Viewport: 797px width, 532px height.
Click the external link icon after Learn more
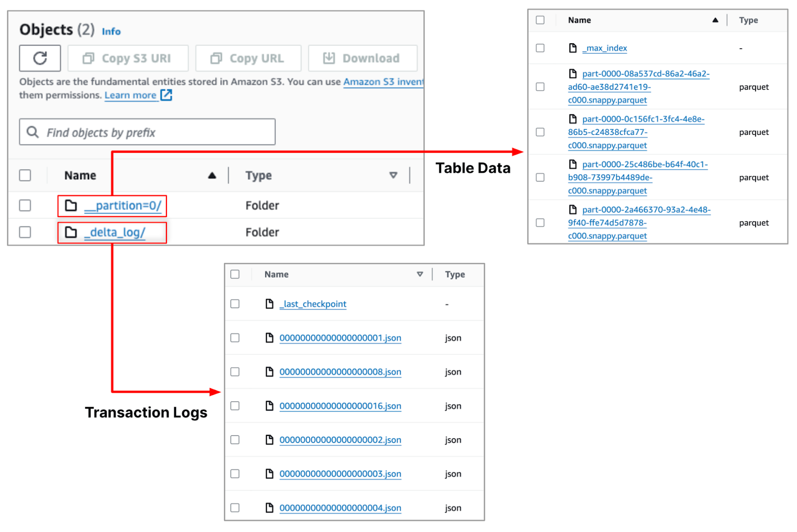(x=166, y=95)
